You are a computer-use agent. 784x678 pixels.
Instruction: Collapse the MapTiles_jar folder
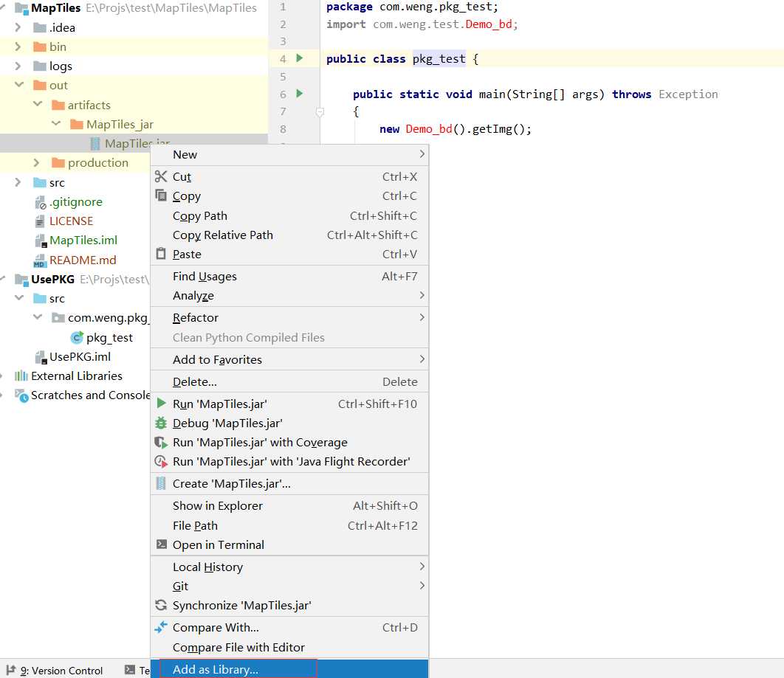(x=56, y=123)
